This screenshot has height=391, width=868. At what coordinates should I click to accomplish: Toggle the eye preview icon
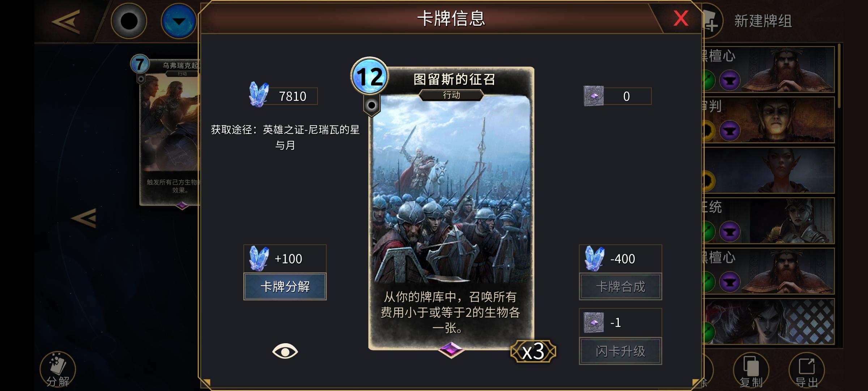click(285, 351)
